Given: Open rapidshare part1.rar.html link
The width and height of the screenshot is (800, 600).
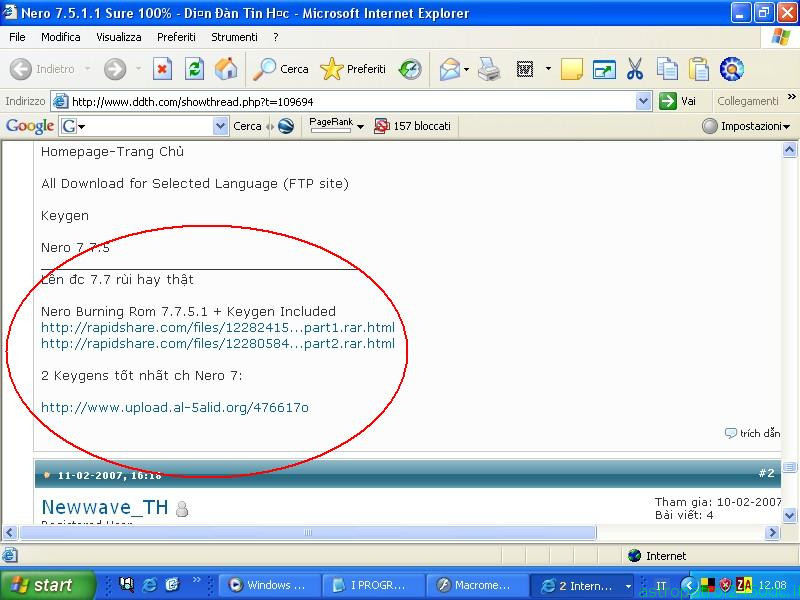Looking at the screenshot, I should tap(218, 327).
